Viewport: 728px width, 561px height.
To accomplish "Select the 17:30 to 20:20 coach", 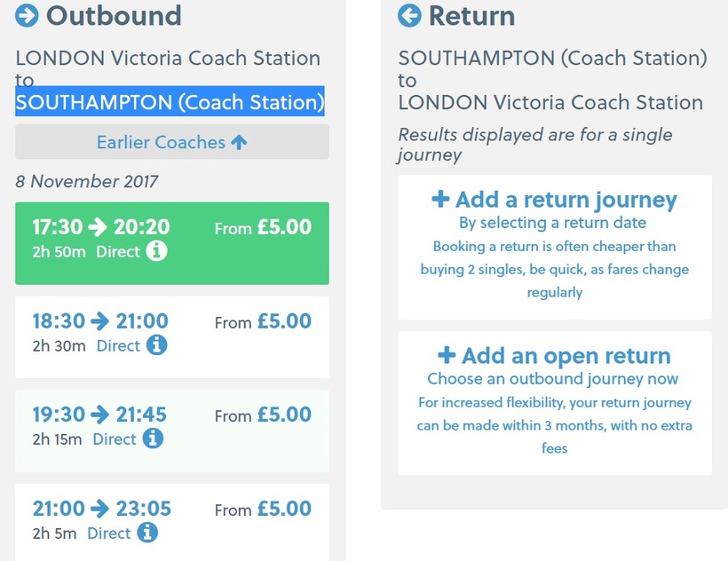I will click(x=172, y=243).
